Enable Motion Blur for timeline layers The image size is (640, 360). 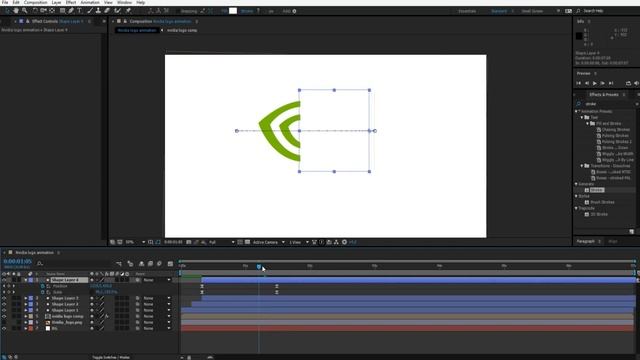pos(160,264)
